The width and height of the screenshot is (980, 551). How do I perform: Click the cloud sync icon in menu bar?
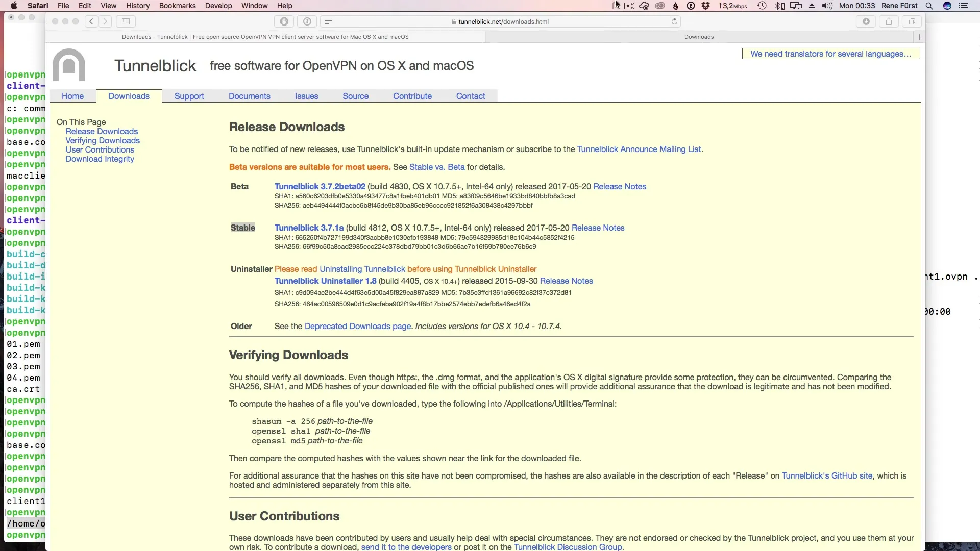(644, 6)
